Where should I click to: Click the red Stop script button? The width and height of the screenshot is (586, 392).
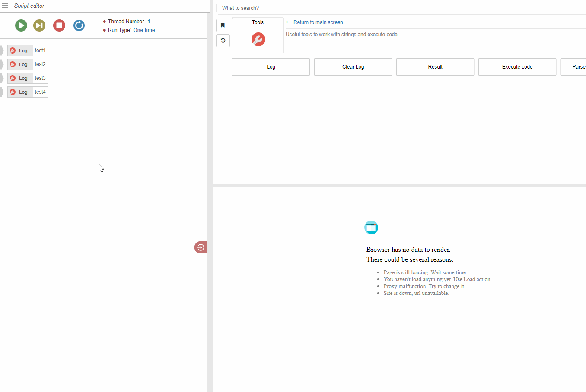click(x=59, y=25)
